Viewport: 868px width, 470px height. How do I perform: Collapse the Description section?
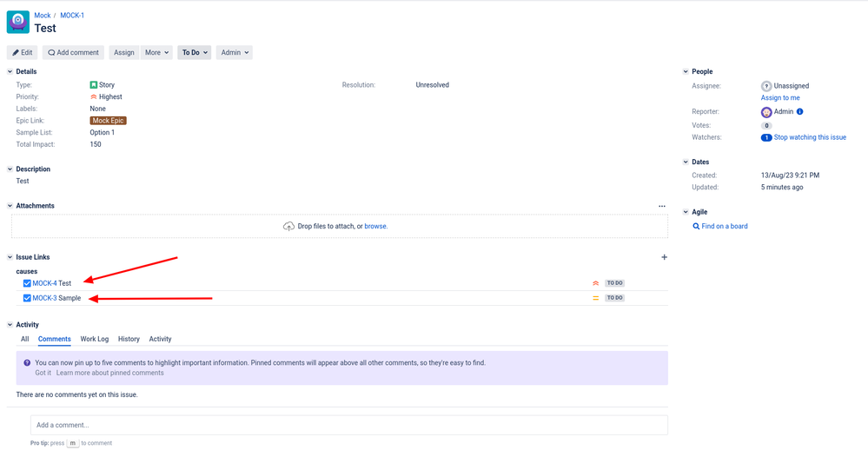pos(10,169)
